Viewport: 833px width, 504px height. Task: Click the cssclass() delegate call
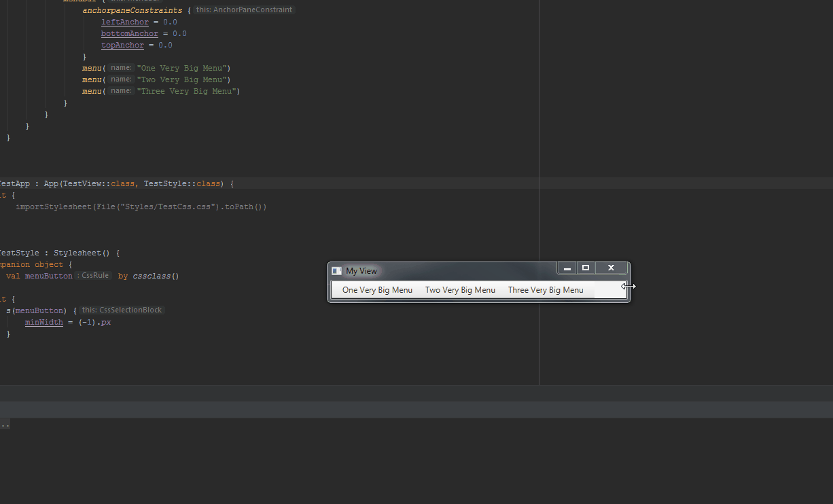156,276
